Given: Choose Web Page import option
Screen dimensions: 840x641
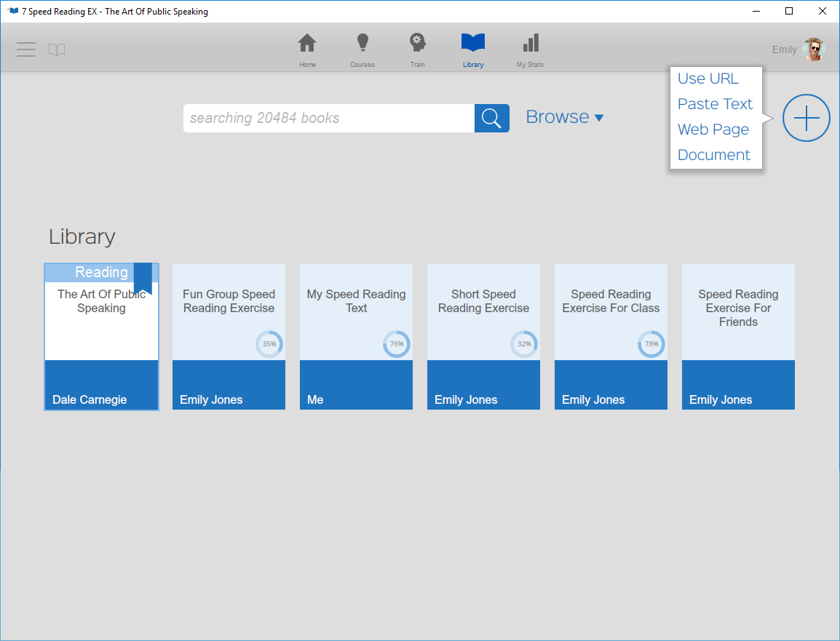Looking at the screenshot, I should point(713,129).
